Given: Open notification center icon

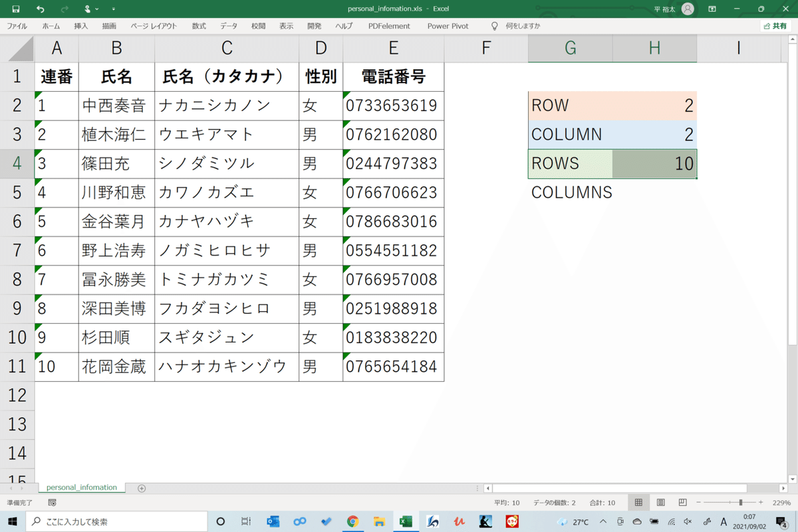Looking at the screenshot, I should pos(782,521).
